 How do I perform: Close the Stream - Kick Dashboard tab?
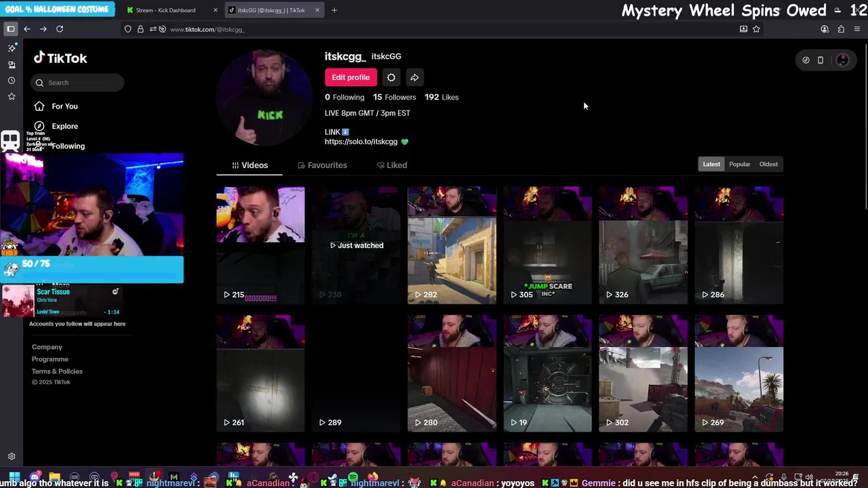(216, 10)
